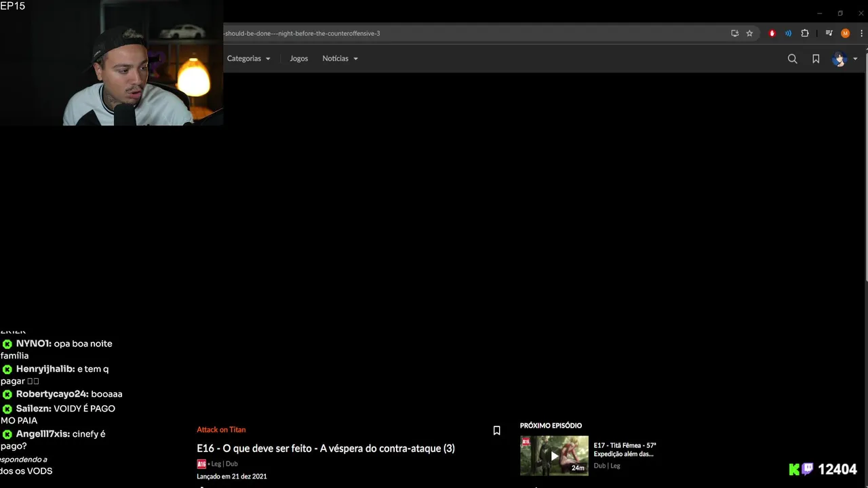Minimize the browser window
The width and height of the screenshot is (868, 488).
coord(819,13)
